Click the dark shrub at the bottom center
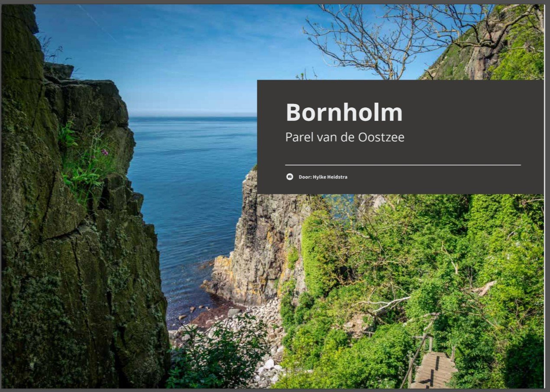This screenshot has height=392, width=550. 217,360
